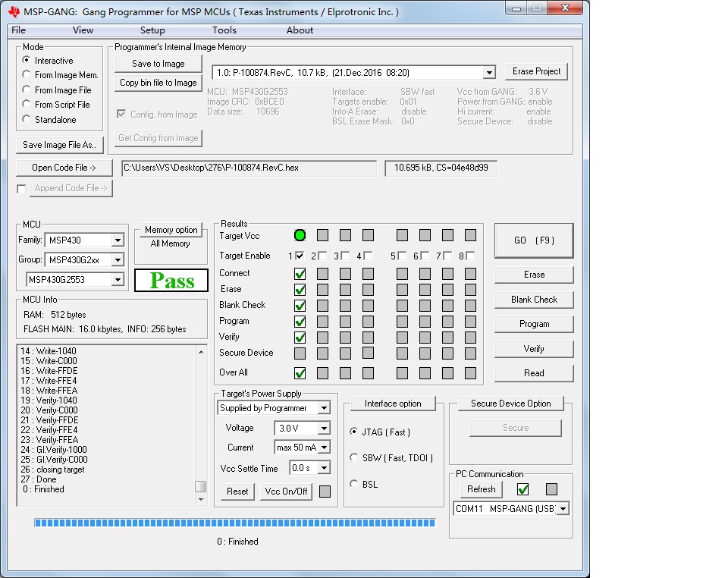Open the MCU Family dropdown
Screen dimensions: 728x578
pyautogui.click(x=118, y=240)
